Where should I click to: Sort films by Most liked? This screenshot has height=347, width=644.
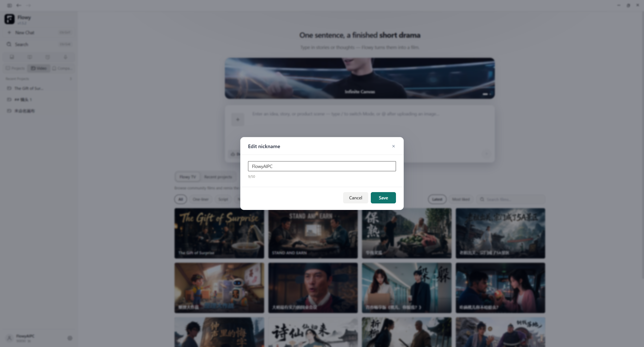pos(461,199)
